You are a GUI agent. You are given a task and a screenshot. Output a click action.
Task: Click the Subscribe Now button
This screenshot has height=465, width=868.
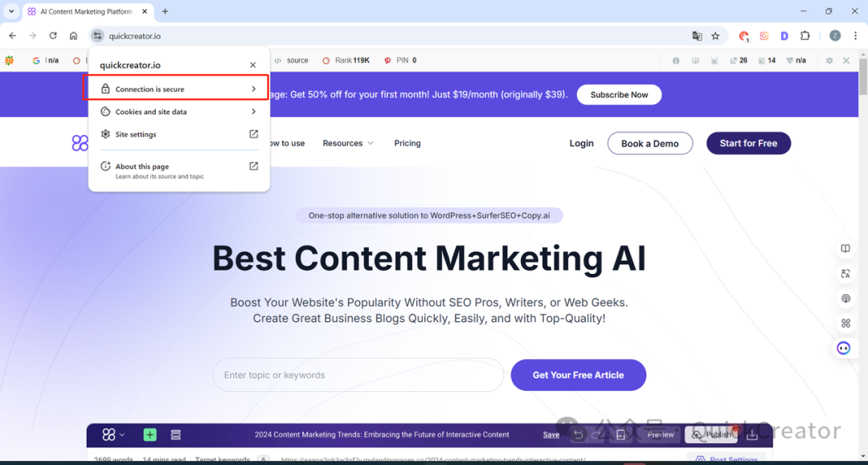point(619,95)
